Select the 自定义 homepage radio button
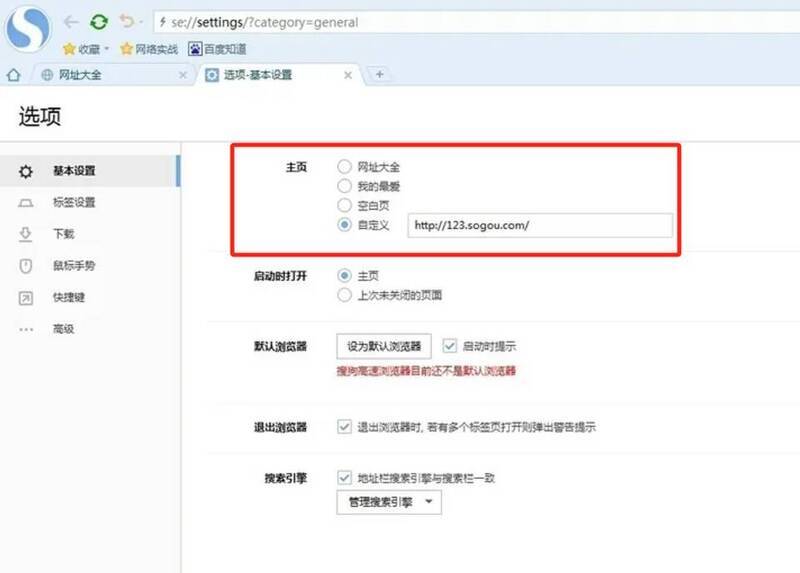Viewport: 800px width, 573px height. [x=344, y=225]
